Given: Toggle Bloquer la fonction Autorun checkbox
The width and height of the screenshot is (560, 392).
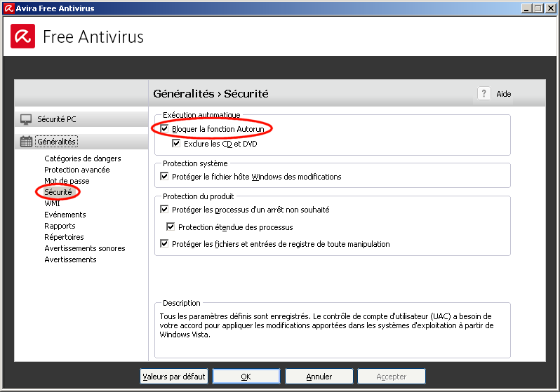Looking at the screenshot, I should (164, 129).
